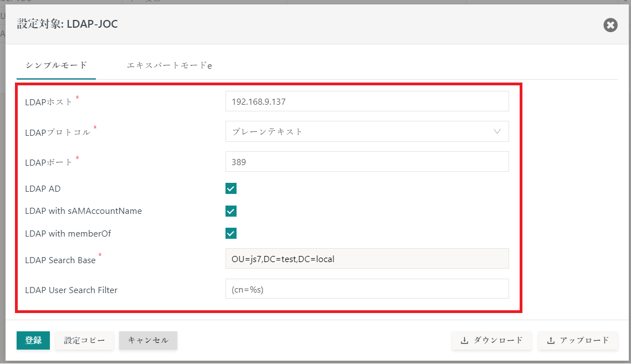Click the LDAPホスト field showing 192.168.9.137
The image size is (631, 364).
pos(367,101)
